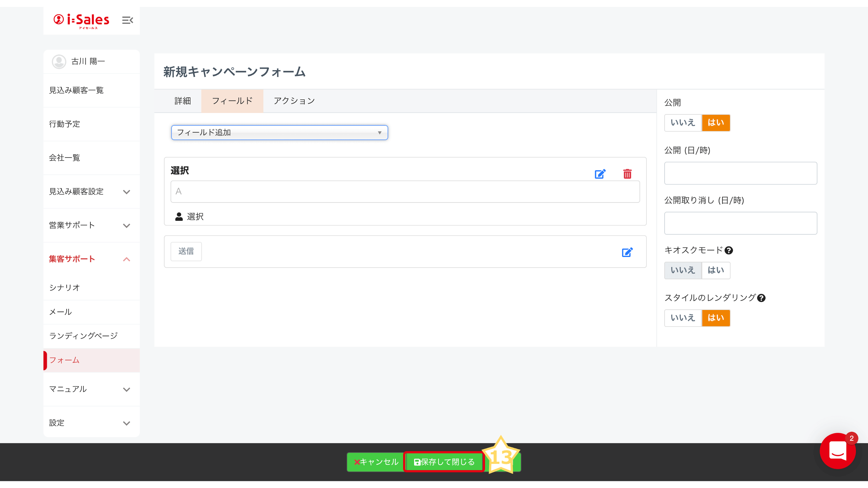Open the red chat support widget

[838, 451]
